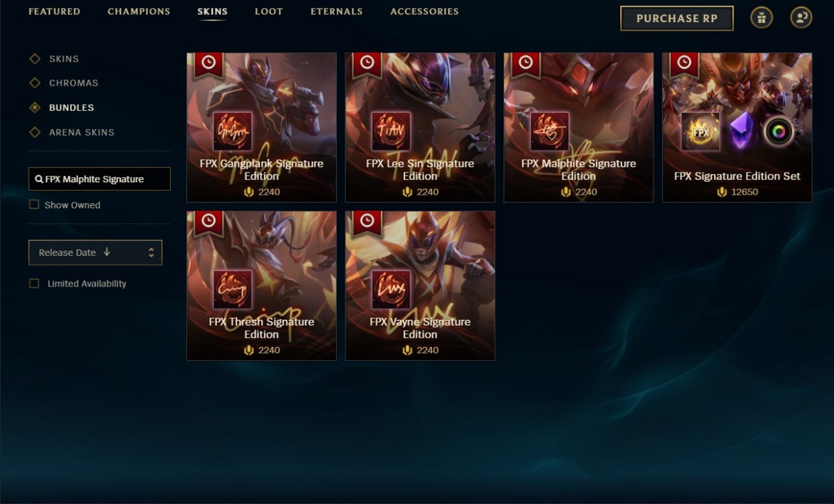Click the Tian signature icon on Lee Sin
Screen dimensions: 834x504
coord(391,132)
